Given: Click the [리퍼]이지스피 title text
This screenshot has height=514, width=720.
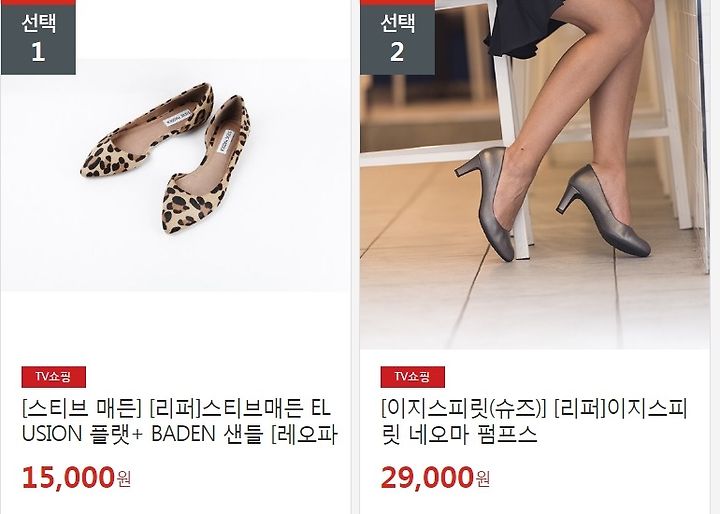Looking at the screenshot, I should [x=621, y=409].
